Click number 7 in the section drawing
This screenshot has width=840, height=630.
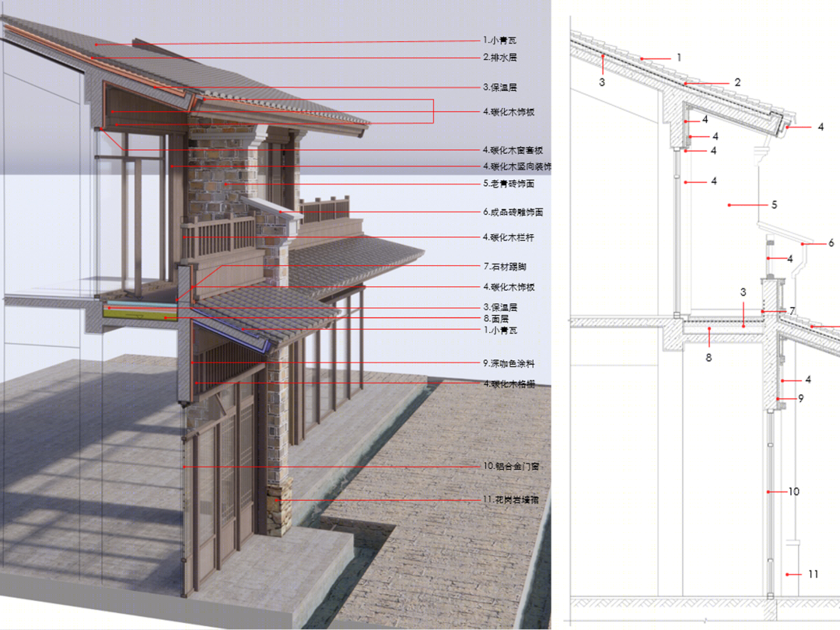793,311
